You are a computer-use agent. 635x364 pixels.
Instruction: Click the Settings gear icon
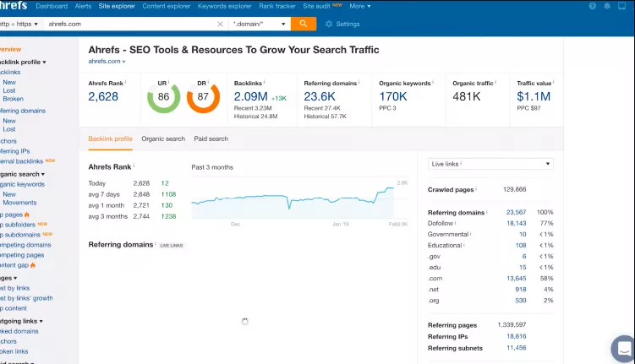pyautogui.click(x=329, y=24)
